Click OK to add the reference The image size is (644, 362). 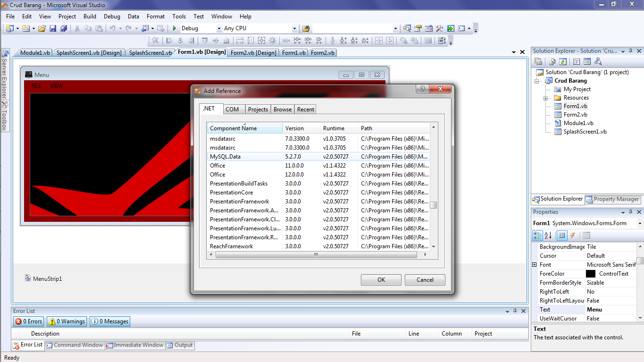[x=381, y=279]
